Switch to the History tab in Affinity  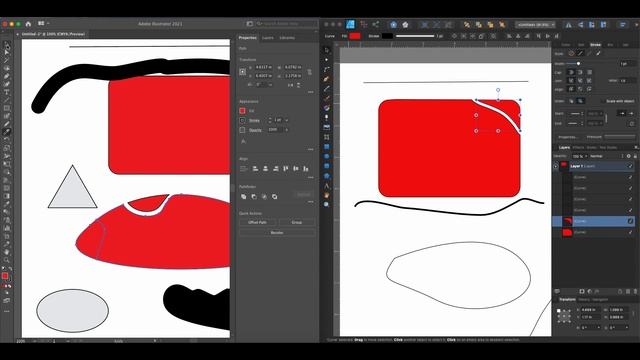[x=584, y=300]
